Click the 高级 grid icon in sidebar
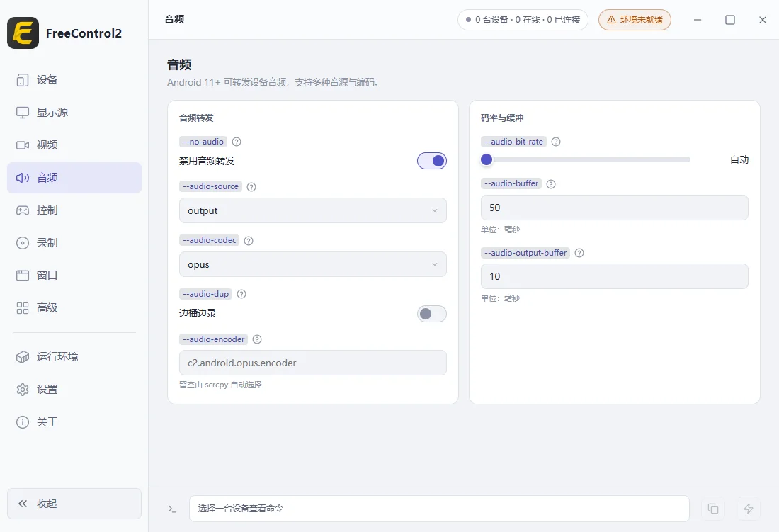Image resolution: width=779 pixels, height=532 pixels. (23, 308)
